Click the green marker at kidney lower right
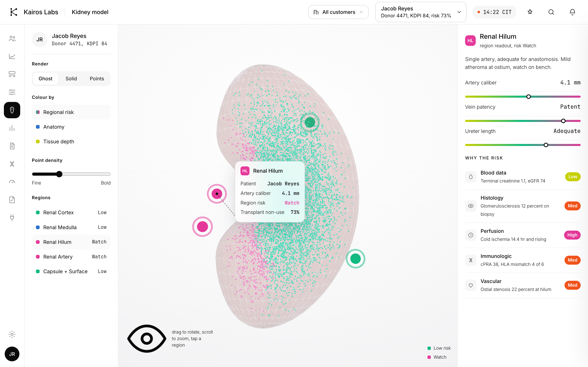588x367 pixels. pos(355,259)
